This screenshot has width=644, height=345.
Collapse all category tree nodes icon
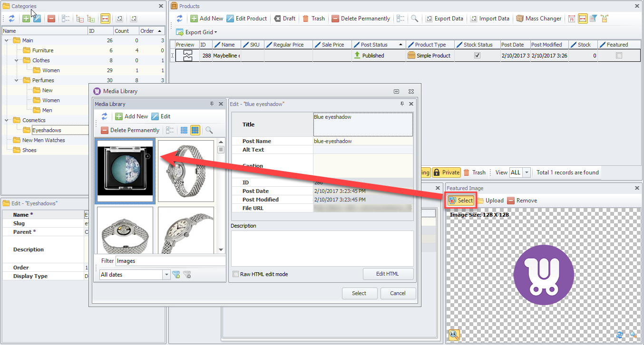pyautogui.click(x=80, y=19)
